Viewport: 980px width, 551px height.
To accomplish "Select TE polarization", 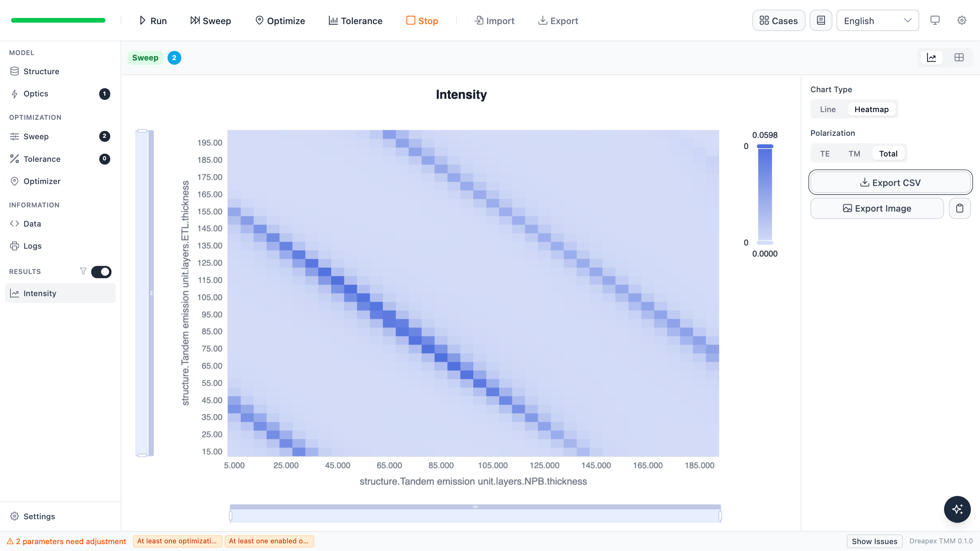I will point(825,154).
